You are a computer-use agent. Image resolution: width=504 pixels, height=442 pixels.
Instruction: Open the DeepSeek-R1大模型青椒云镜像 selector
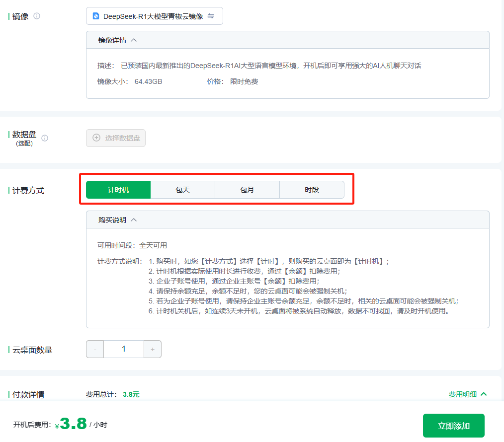coord(154,16)
